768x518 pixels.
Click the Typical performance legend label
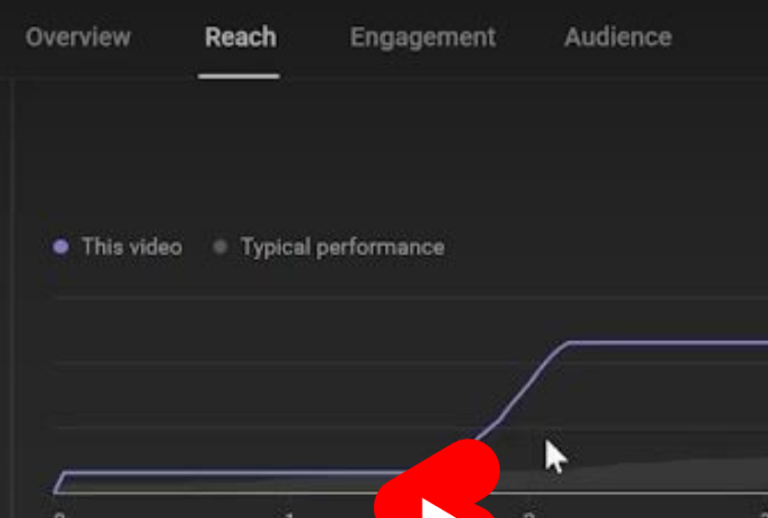[343, 247]
